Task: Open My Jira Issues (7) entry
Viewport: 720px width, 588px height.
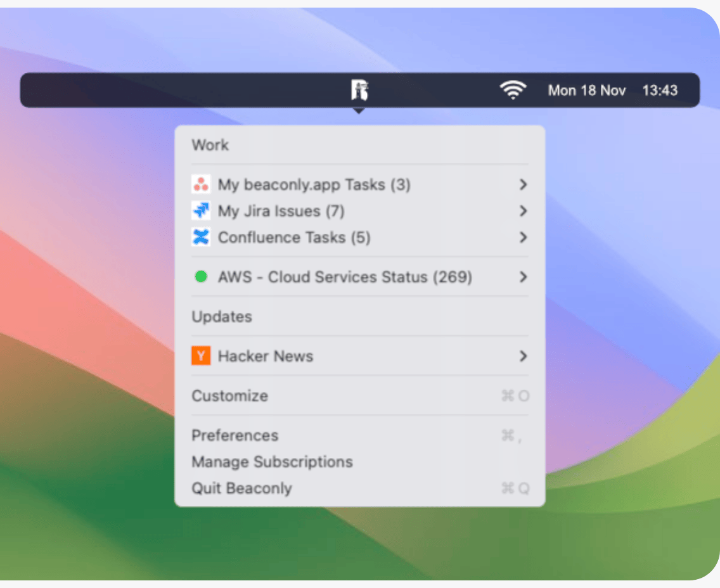Action: [x=281, y=211]
